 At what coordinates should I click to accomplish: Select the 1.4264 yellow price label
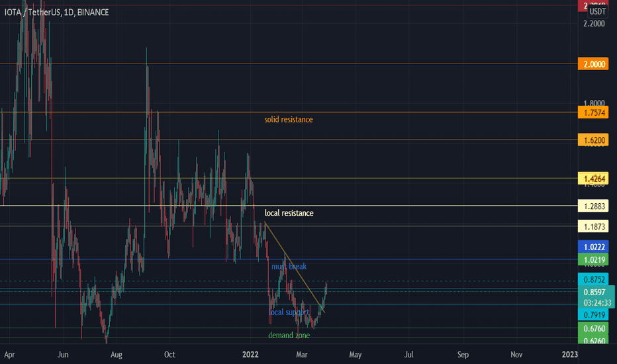(593, 179)
